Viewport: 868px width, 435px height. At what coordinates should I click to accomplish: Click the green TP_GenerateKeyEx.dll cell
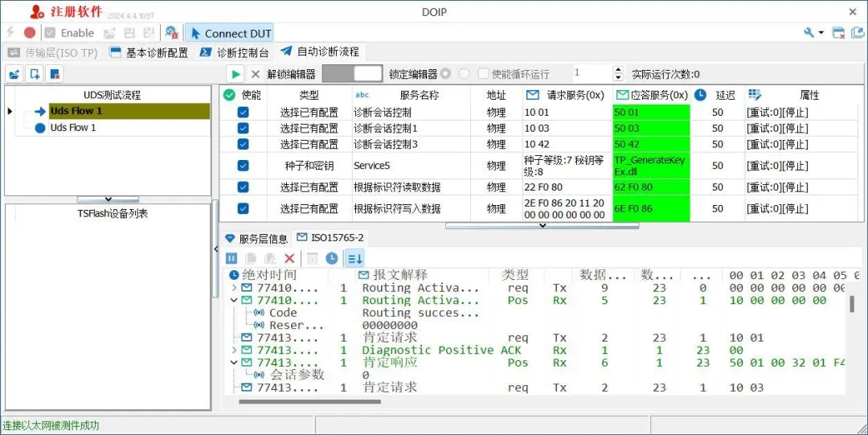click(651, 166)
